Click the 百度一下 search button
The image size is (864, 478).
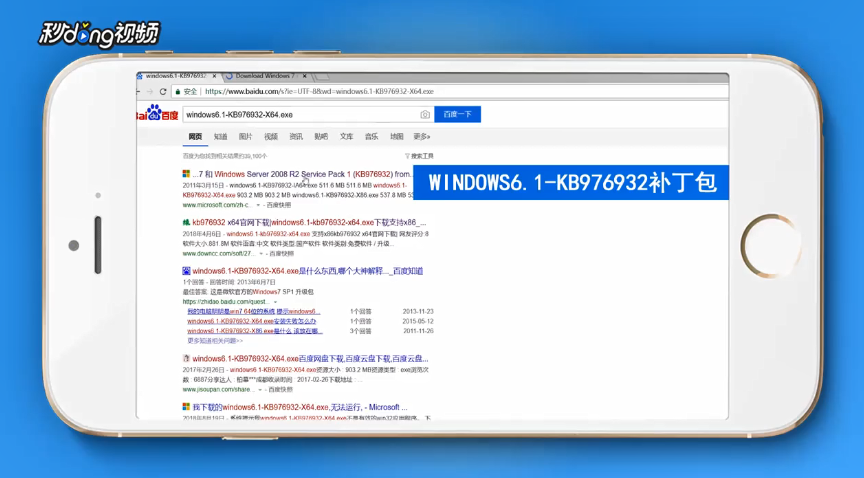click(457, 114)
